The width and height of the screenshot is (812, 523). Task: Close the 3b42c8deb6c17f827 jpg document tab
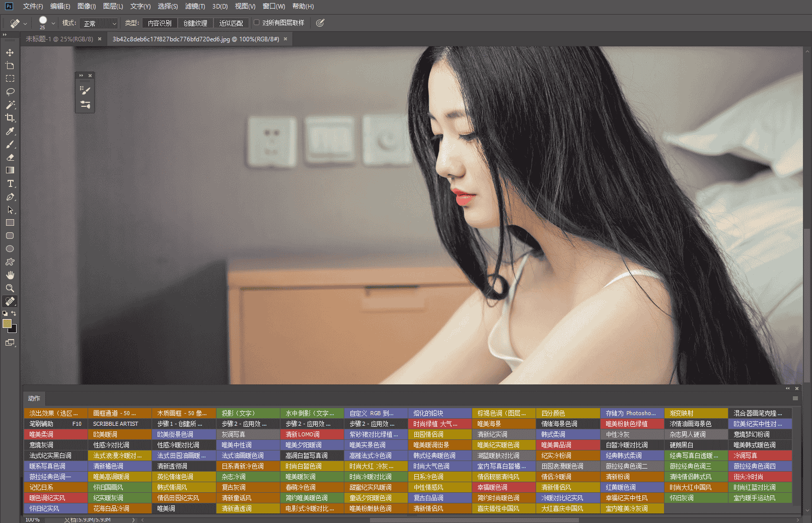(x=285, y=39)
